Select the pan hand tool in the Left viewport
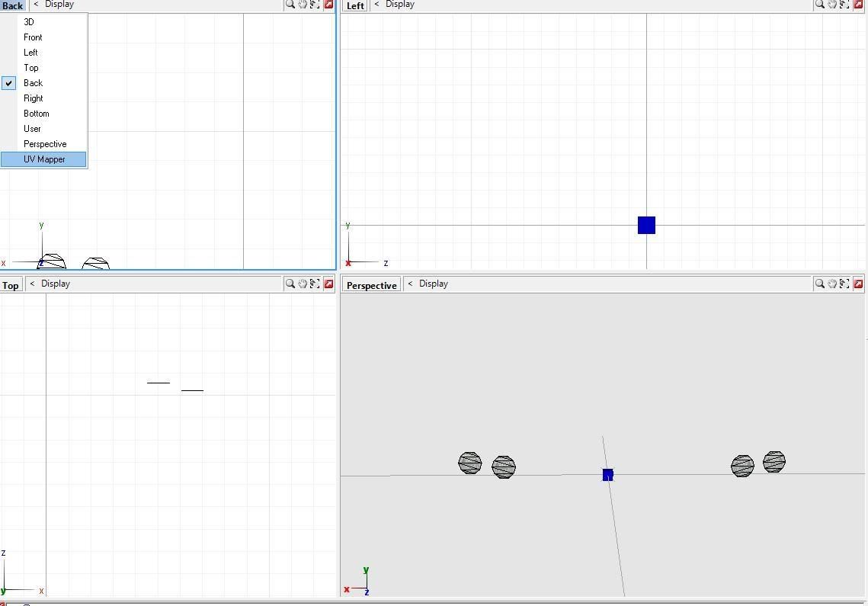Viewport: 868px width, 606px height. click(x=832, y=5)
